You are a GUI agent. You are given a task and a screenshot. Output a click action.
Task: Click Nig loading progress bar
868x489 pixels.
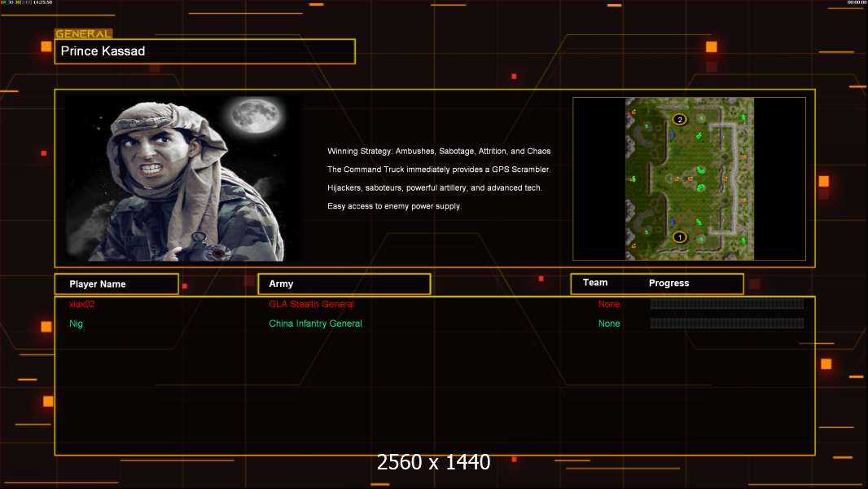(x=727, y=323)
